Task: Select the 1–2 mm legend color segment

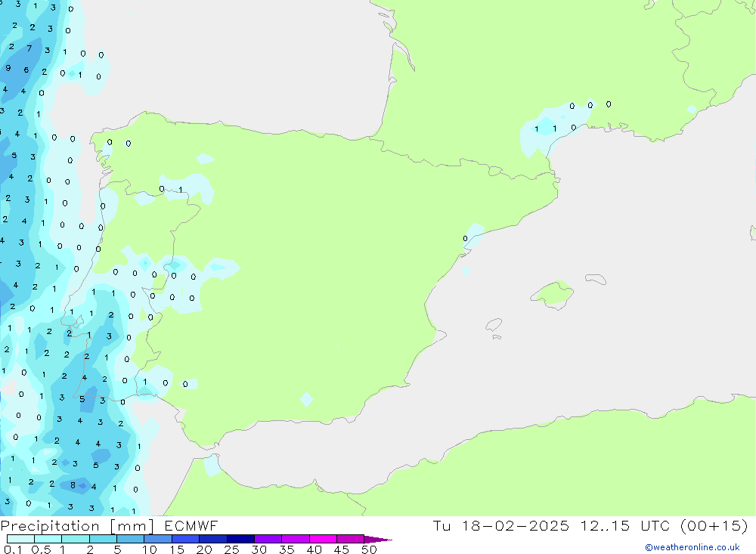Action: (75, 539)
